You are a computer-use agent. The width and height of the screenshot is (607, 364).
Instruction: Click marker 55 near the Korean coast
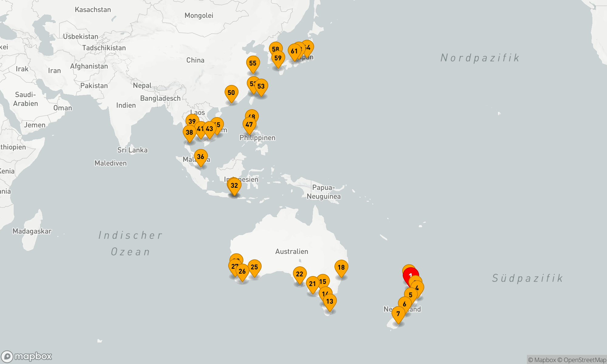coord(253,63)
